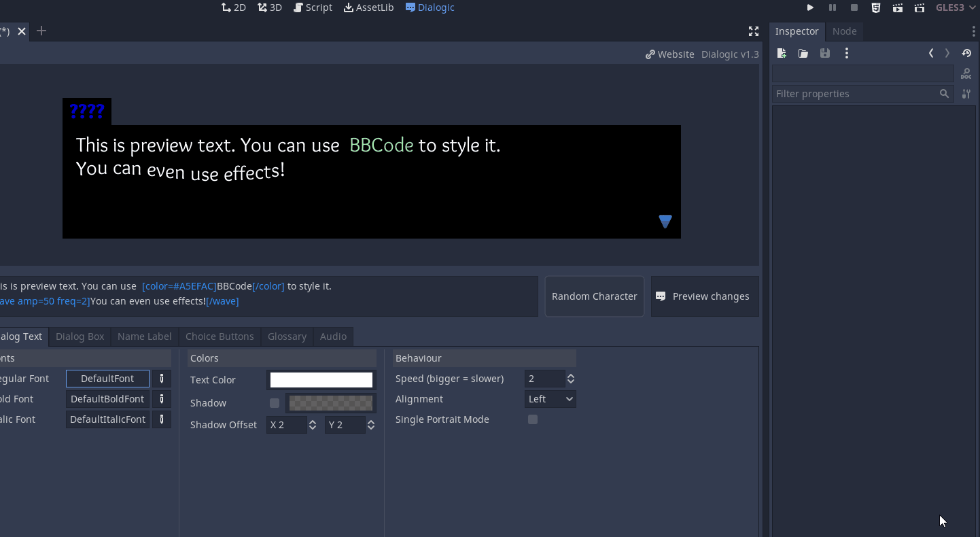Pick a new Text Color from the swatch

click(321, 379)
